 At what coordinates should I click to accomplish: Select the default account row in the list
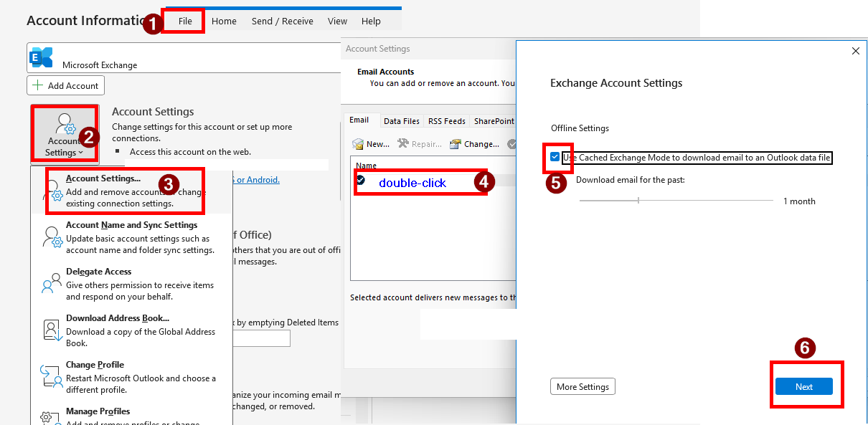433,181
